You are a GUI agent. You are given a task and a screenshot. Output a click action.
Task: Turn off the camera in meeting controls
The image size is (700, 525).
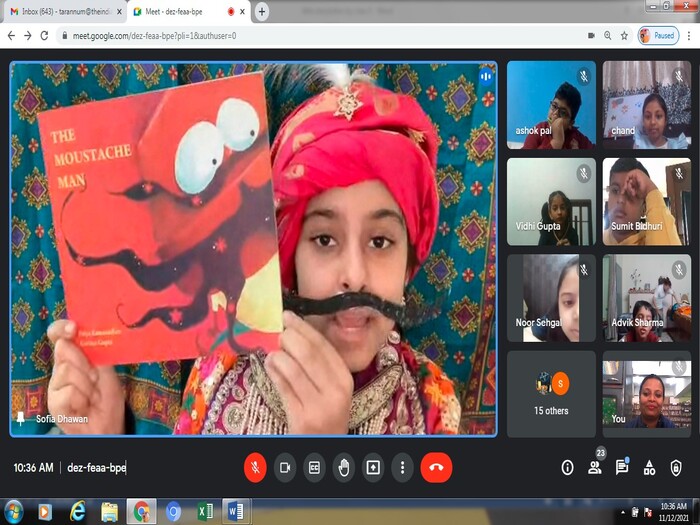(x=284, y=467)
